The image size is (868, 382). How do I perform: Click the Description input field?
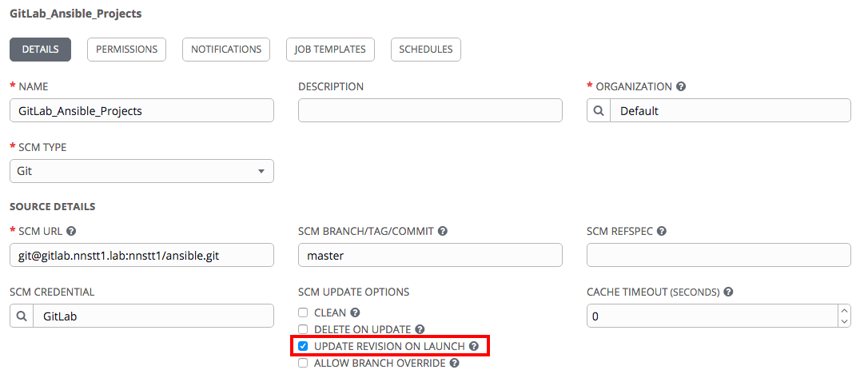pyautogui.click(x=430, y=111)
